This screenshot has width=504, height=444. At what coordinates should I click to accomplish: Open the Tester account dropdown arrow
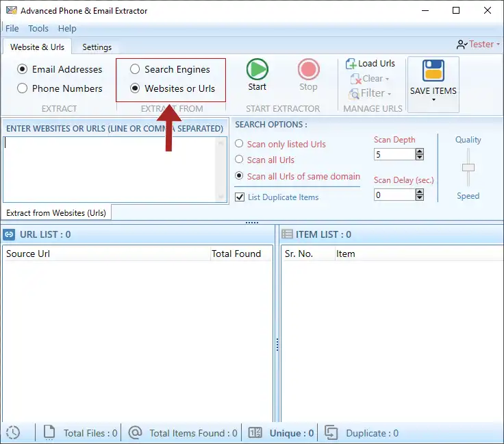[x=498, y=44]
